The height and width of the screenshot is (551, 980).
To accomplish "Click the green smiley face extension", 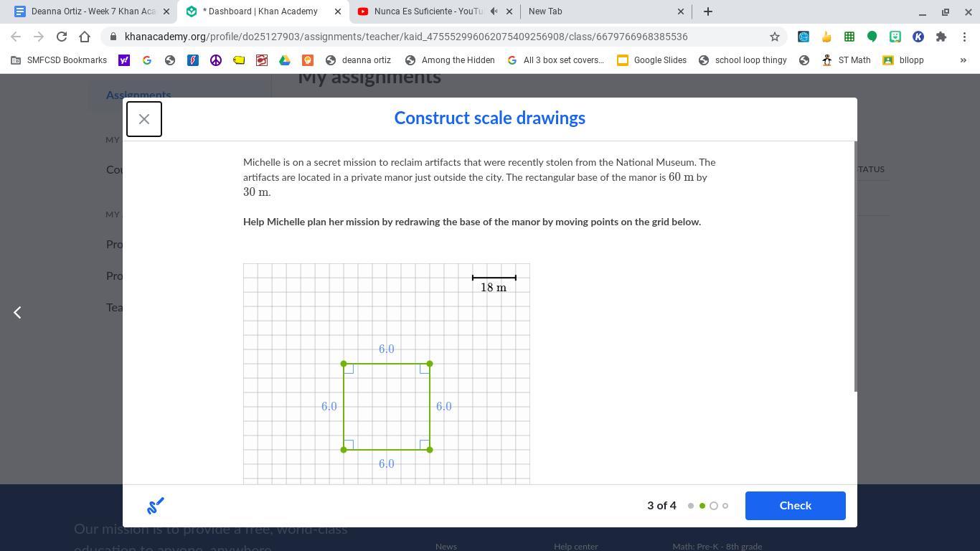I will (x=895, y=37).
